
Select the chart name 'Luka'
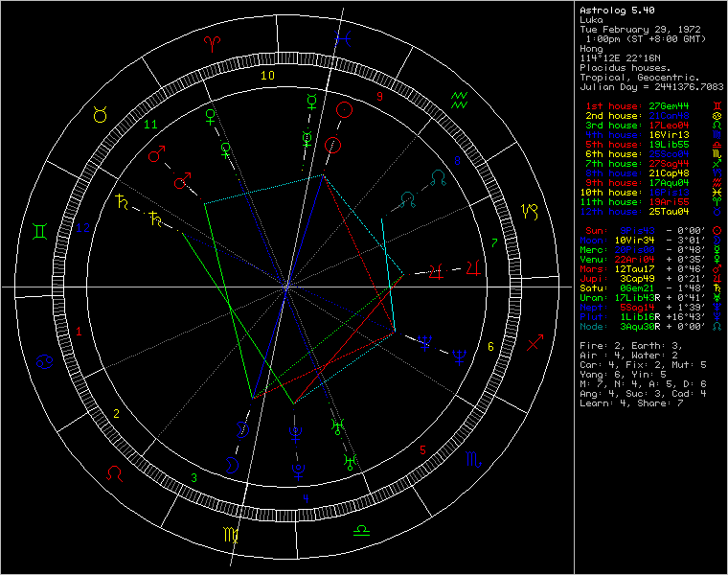[x=591, y=20]
